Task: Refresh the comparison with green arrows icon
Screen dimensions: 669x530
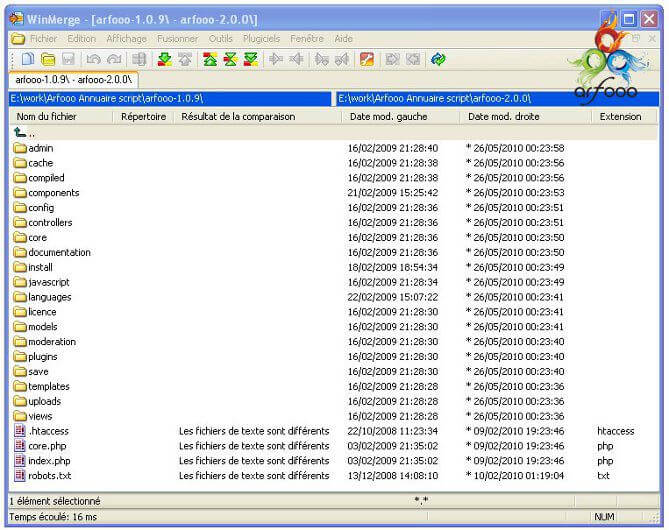Action: click(x=438, y=59)
